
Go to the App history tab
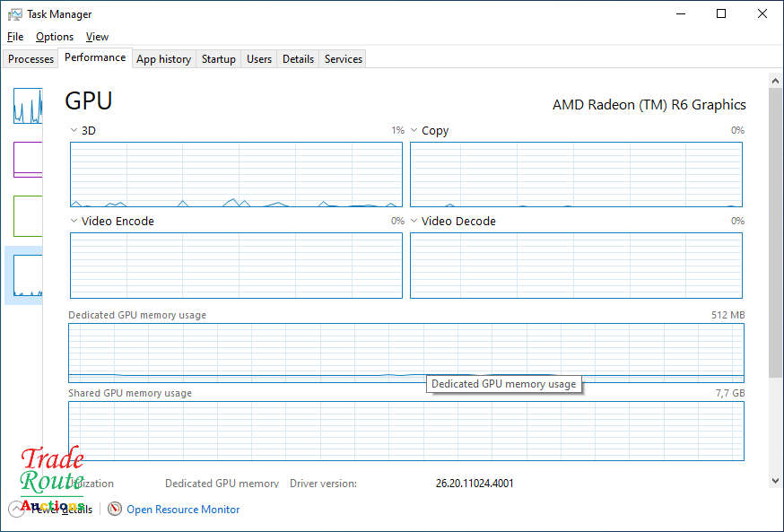163,59
